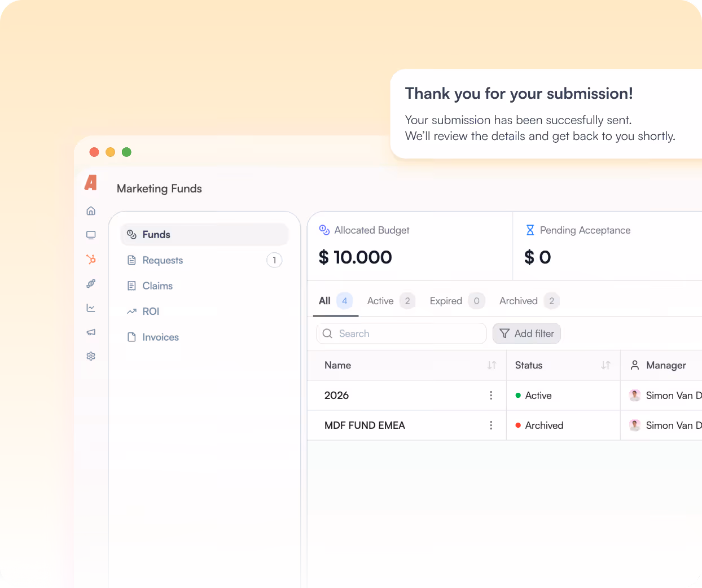Click the Archived status of MDF FUND EMEA
Screen dimensions: 702x588
(539, 425)
